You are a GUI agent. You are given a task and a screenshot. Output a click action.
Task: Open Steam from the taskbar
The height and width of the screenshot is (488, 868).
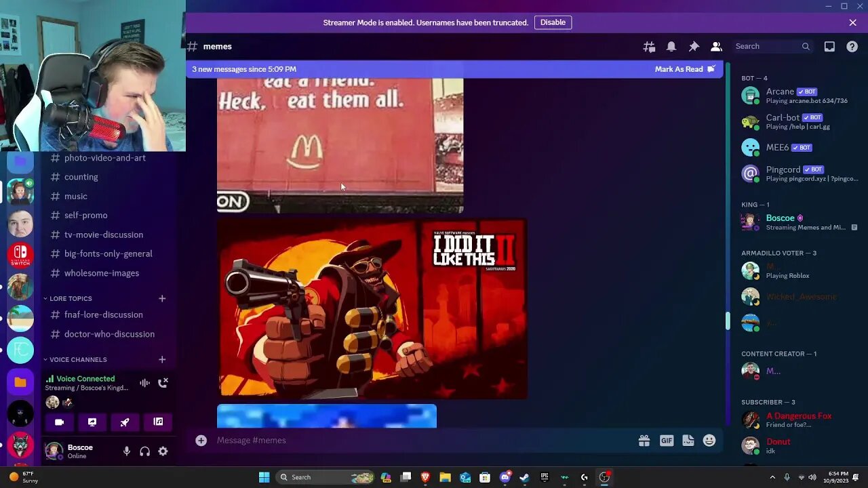click(x=524, y=477)
